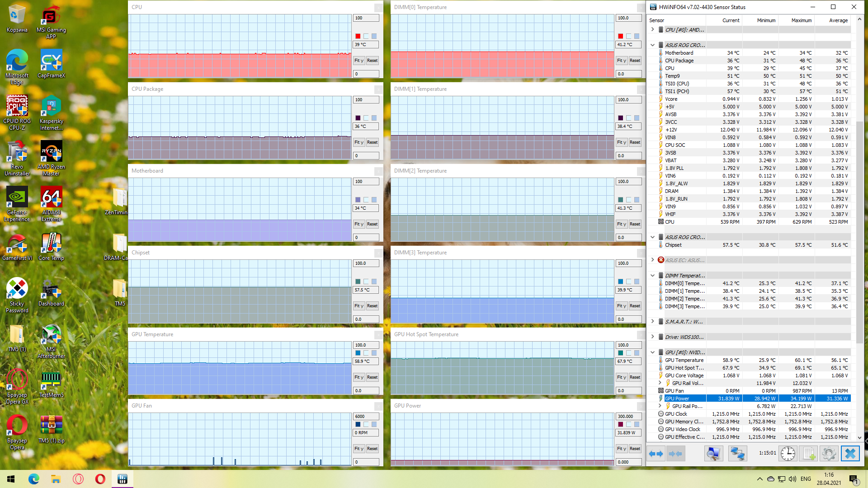
Task: Open the sensor summary magnifier monitor icon
Action: 713,454
